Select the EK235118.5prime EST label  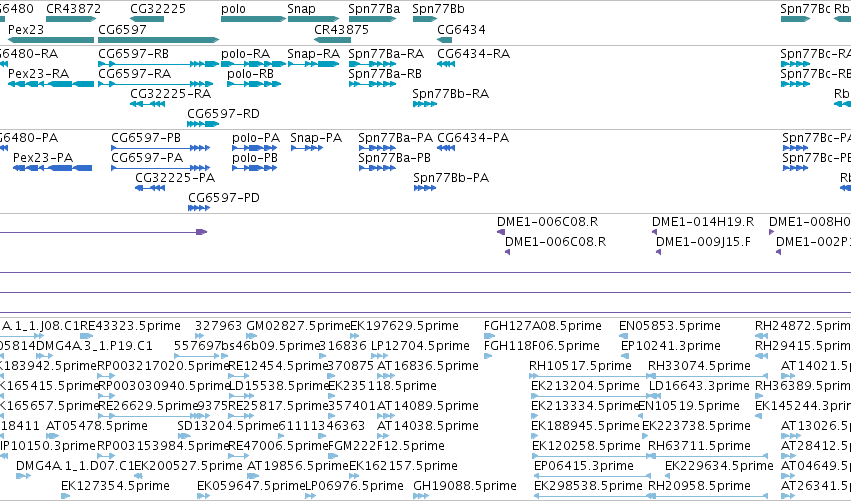tap(382, 386)
